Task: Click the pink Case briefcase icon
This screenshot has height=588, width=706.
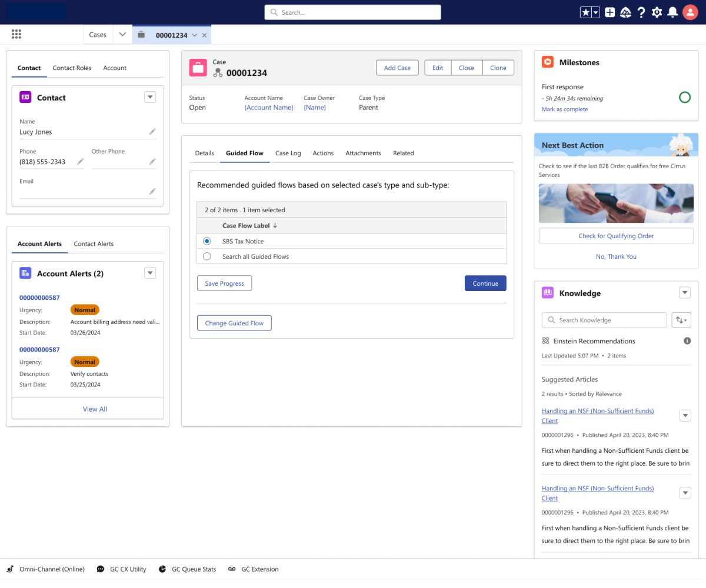Action: [198, 68]
